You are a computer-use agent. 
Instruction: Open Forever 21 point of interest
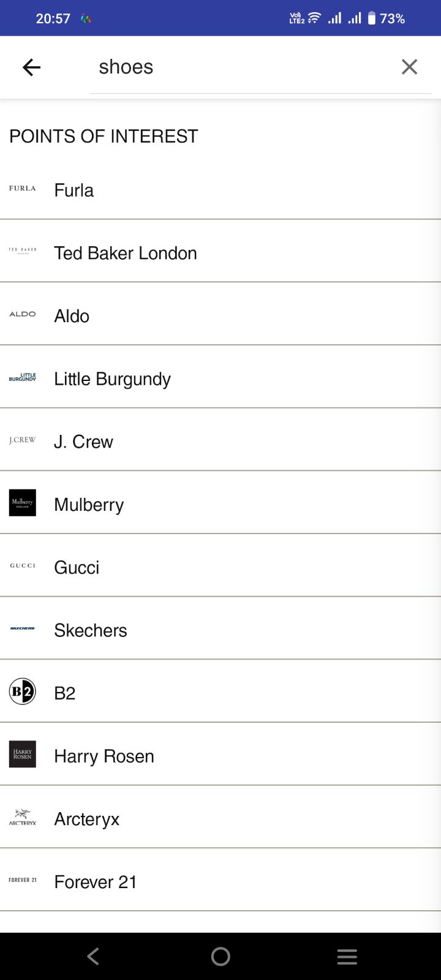96,882
